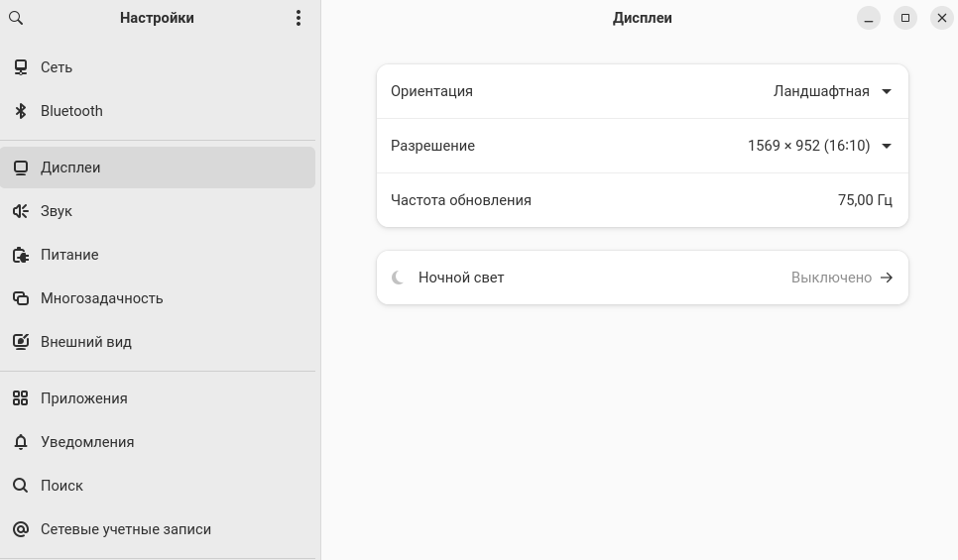This screenshot has height=560, width=958.
Task: Open the Online Accounts section
Action: pos(126,529)
